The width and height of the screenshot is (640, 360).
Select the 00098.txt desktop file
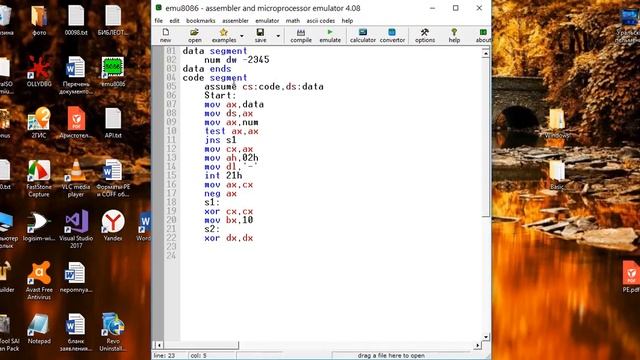(76, 20)
